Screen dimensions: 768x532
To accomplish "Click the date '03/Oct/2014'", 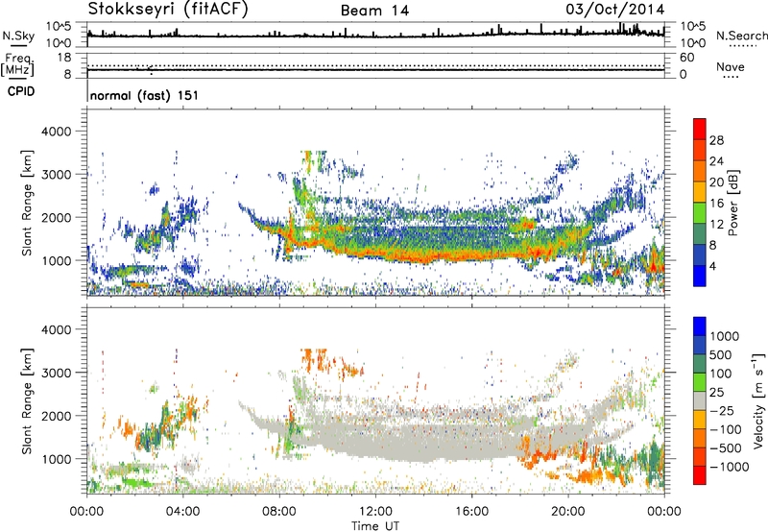I will point(615,10).
